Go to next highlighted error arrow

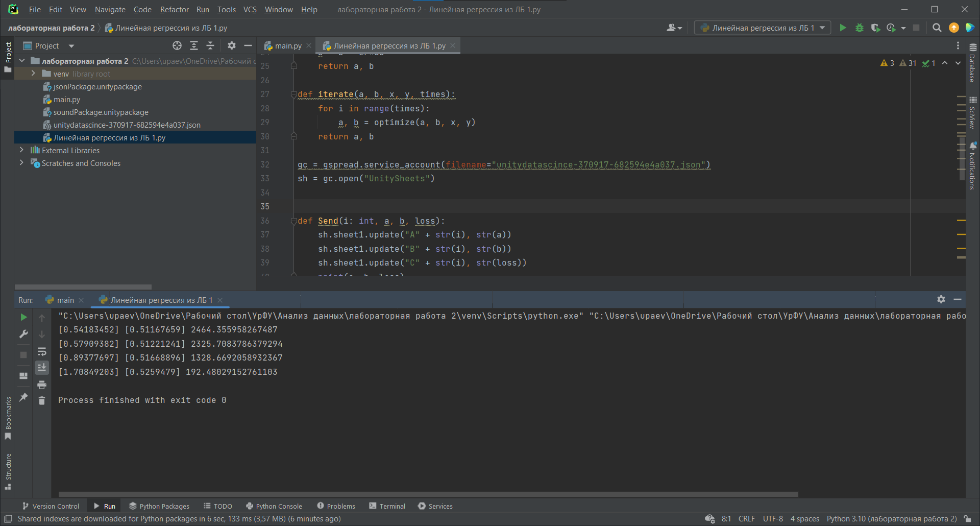tap(958, 63)
